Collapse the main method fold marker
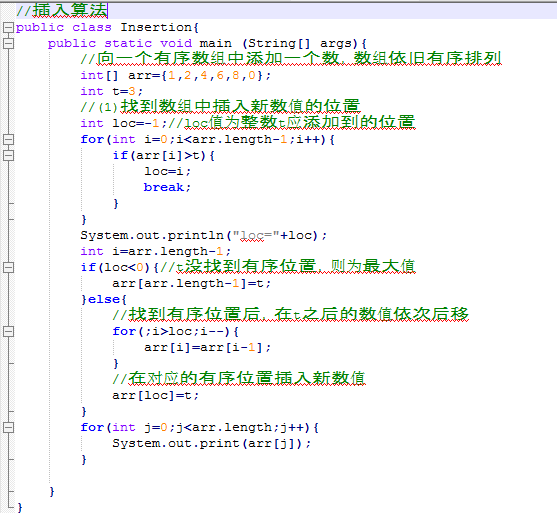Image resolution: width=557 pixels, height=513 pixels. 8,43
